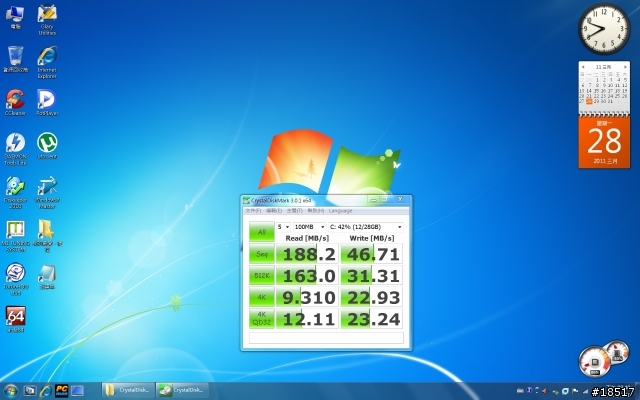
Task: Open the Glary Utilities shortcut
Action: (x=47, y=20)
